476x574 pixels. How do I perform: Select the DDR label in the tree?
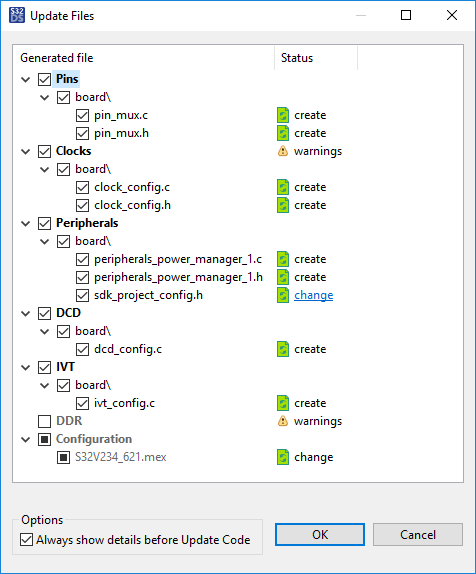(x=69, y=421)
